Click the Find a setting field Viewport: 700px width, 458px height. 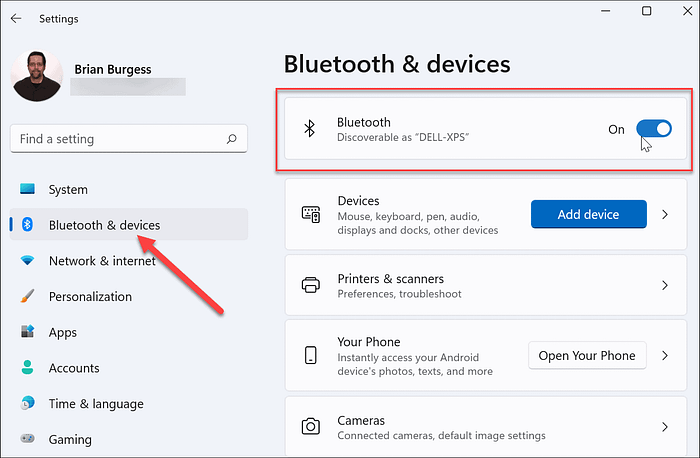129,139
